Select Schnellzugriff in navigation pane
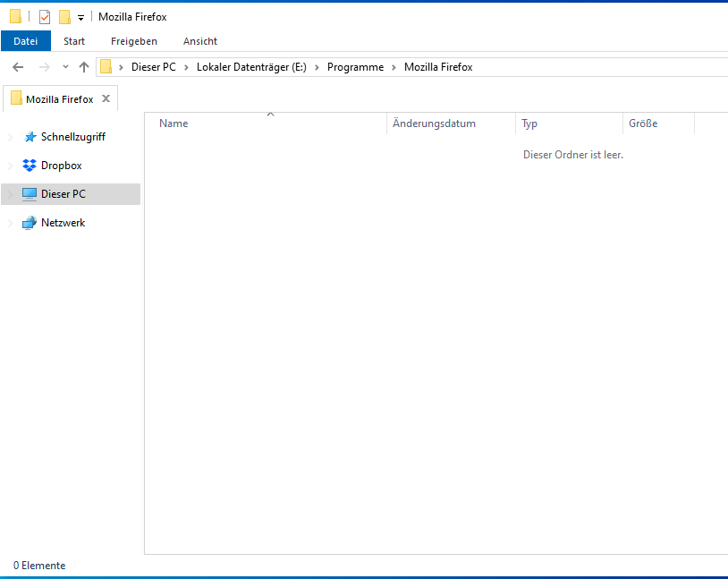Image resolution: width=728 pixels, height=579 pixels. pyautogui.click(x=73, y=137)
